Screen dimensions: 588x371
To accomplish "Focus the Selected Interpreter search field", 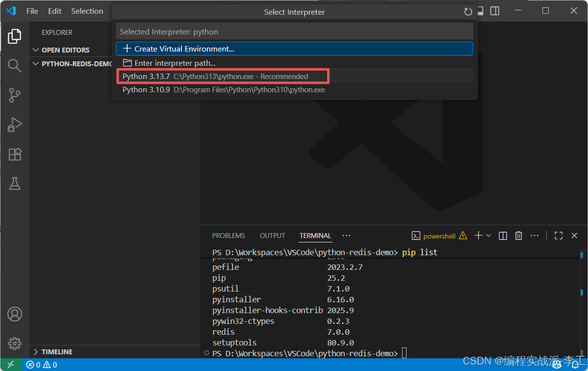I will (x=294, y=31).
